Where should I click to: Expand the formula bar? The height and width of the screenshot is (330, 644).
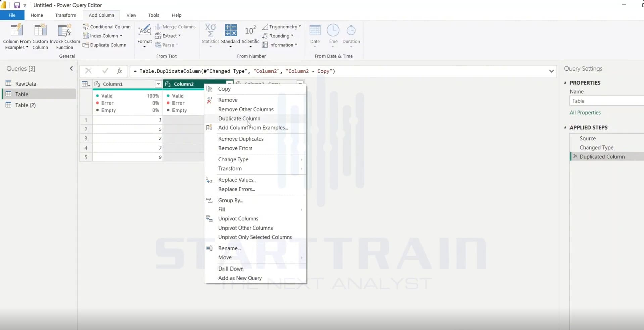pos(551,71)
